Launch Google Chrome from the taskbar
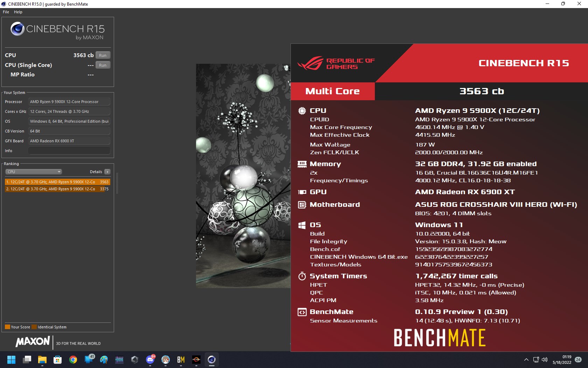Screen dimensions: 588x368 [73, 360]
